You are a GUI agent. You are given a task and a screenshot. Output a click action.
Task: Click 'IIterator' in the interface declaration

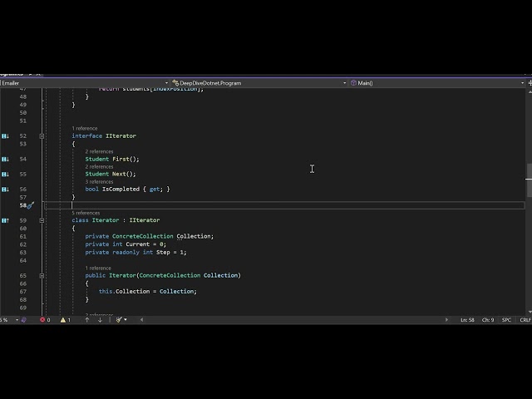[x=121, y=136]
